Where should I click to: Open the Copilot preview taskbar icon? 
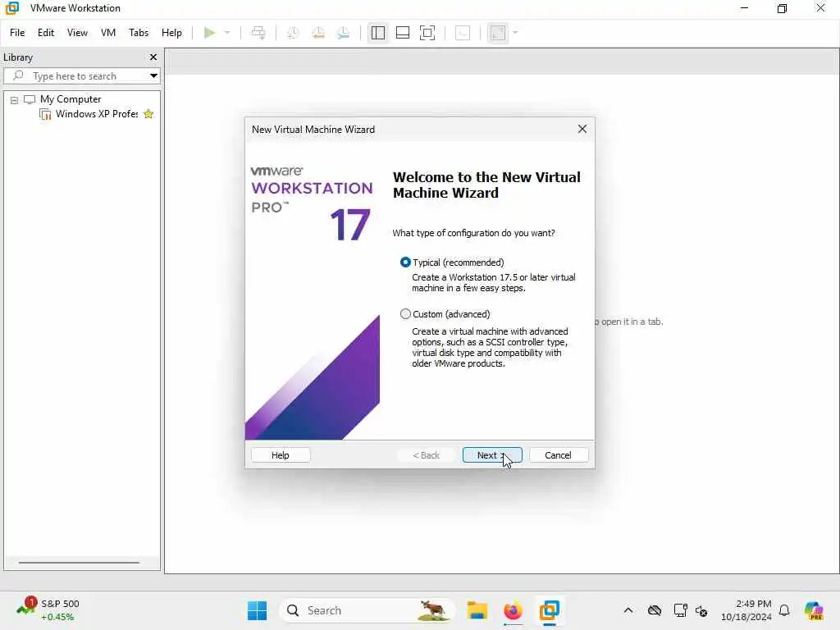pyautogui.click(x=814, y=610)
